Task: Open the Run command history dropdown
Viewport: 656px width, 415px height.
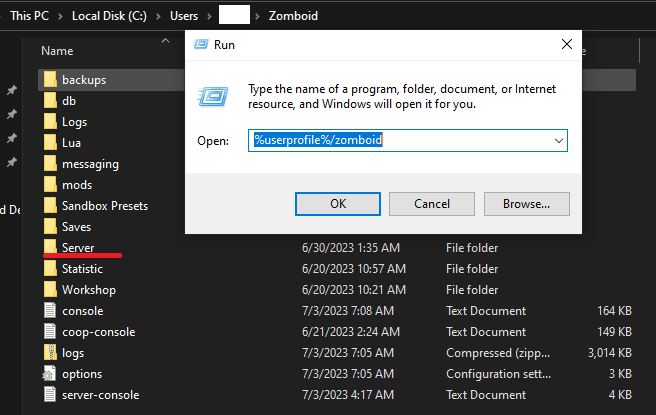Action: [557, 141]
